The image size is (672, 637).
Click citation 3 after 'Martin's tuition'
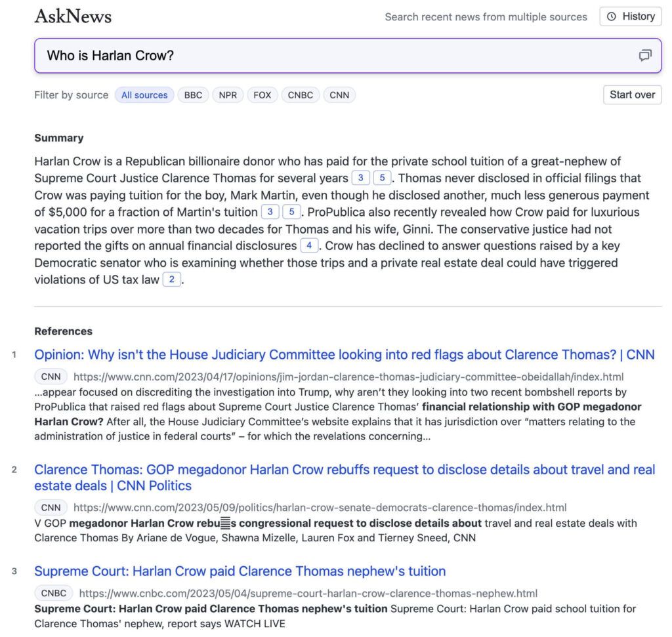[270, 212]
